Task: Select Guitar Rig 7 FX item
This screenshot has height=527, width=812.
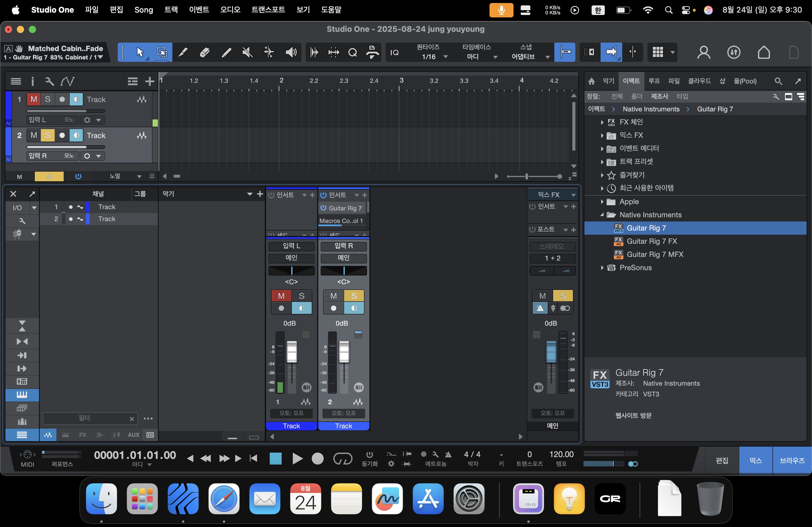Action: pos(652,241)
